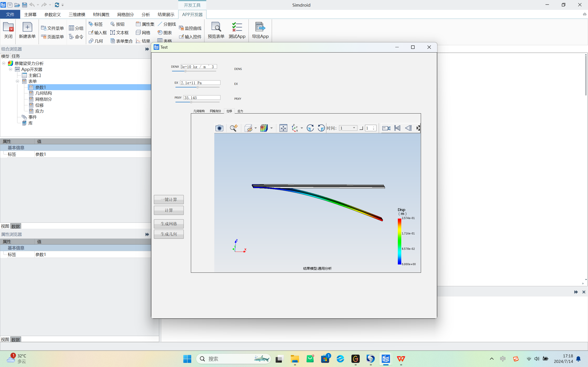Switch to the 网格划分 mesh tab in viewer
This screenshot has height=367, width=588.
pos(215,111)
